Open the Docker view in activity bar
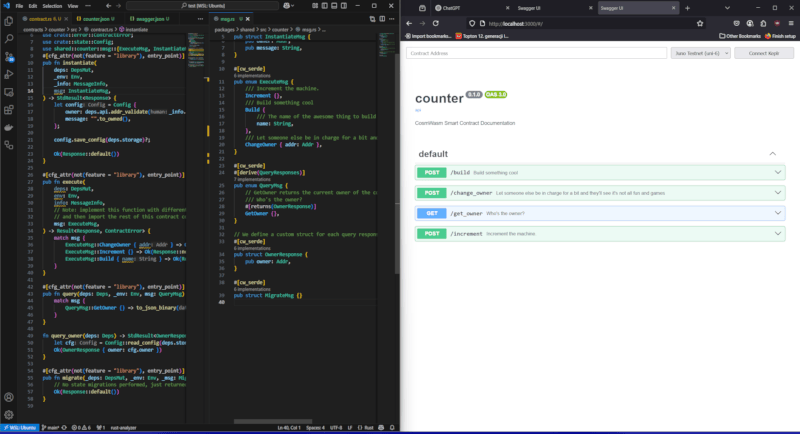Image resolution: width=800 pixels, height=434 pixels. pyautogui.click(x=9, y=127)
